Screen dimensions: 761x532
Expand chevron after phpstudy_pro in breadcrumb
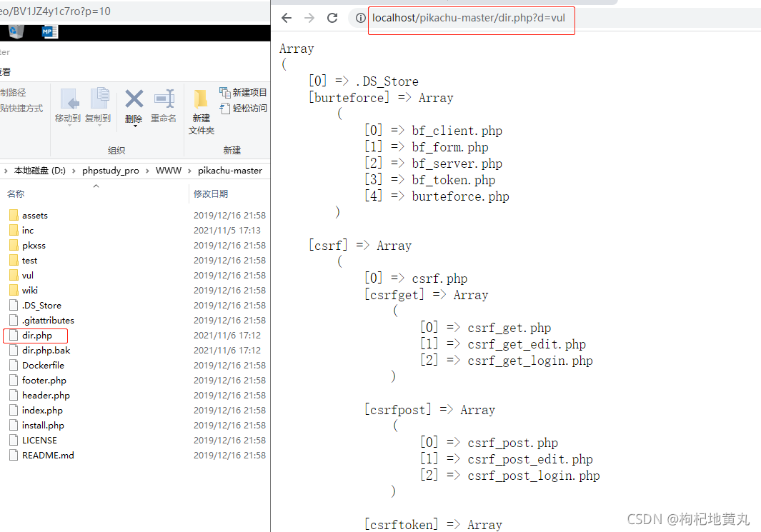click(x=147, y=171)
